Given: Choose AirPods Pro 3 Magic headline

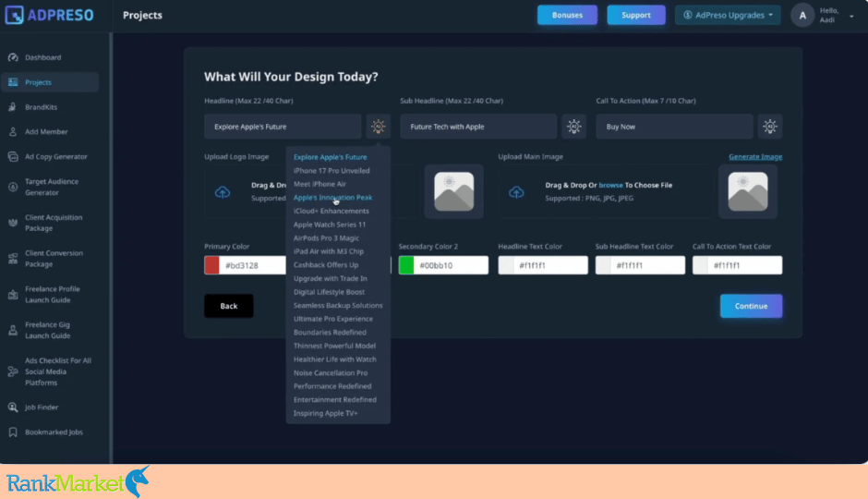Looking at the screenshot, I should click(326, 238).
